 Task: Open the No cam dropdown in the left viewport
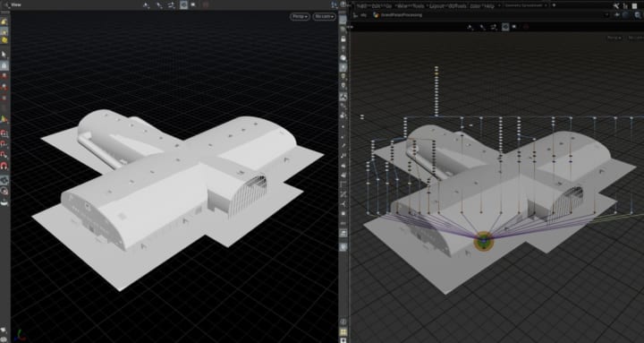pos(324,17)
